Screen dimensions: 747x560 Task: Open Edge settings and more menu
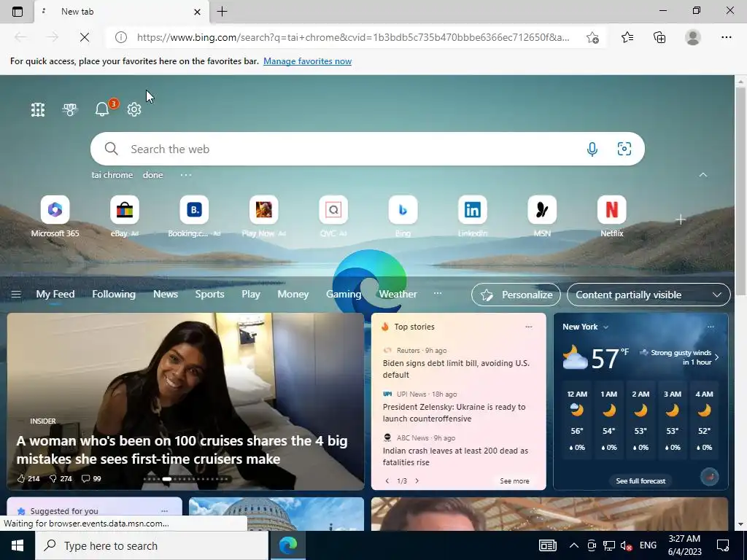click(726, 37)
